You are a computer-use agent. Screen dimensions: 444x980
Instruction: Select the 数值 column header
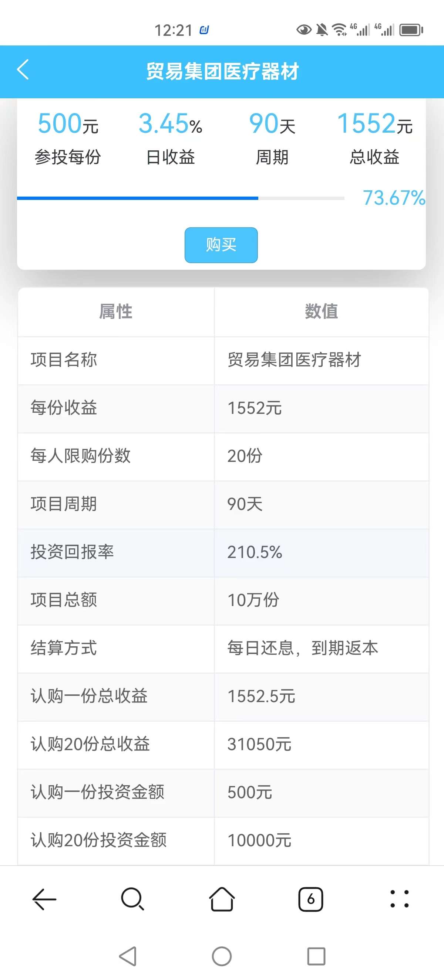point(321,312)
